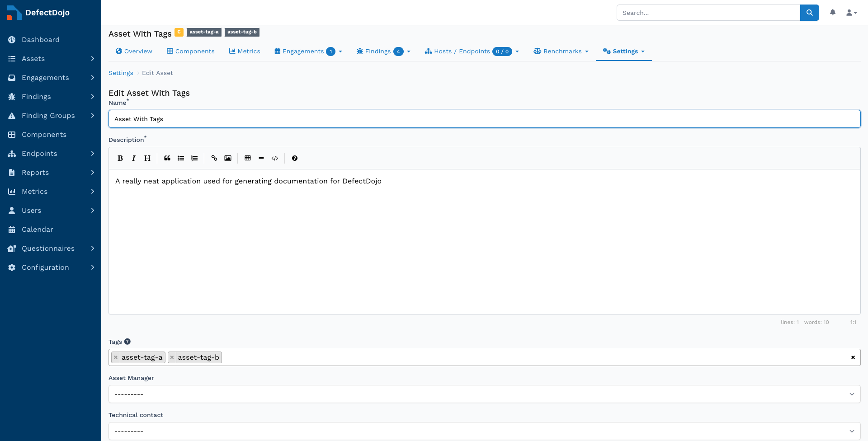The height and width of the screenshot is (441, 868).
Task: Insert heading with the H button
Action: (x=147, y=158)
